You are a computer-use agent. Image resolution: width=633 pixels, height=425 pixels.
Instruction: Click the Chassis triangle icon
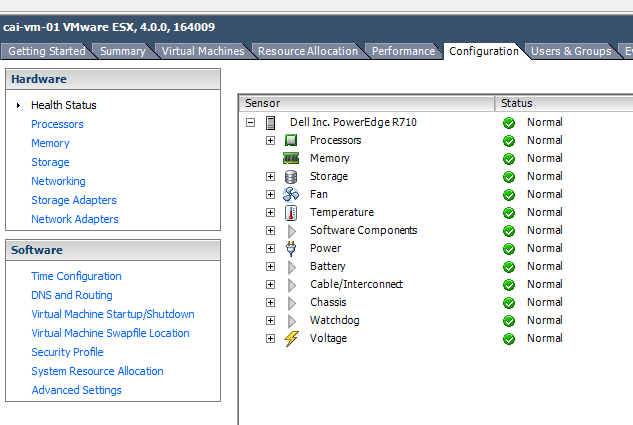coord(291,303)
